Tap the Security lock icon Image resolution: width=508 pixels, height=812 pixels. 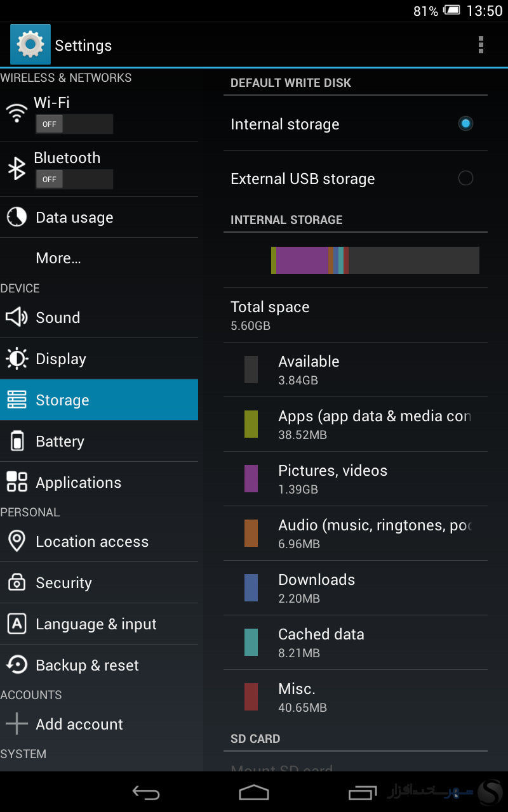pyautogui.click(x=17, y=582)
